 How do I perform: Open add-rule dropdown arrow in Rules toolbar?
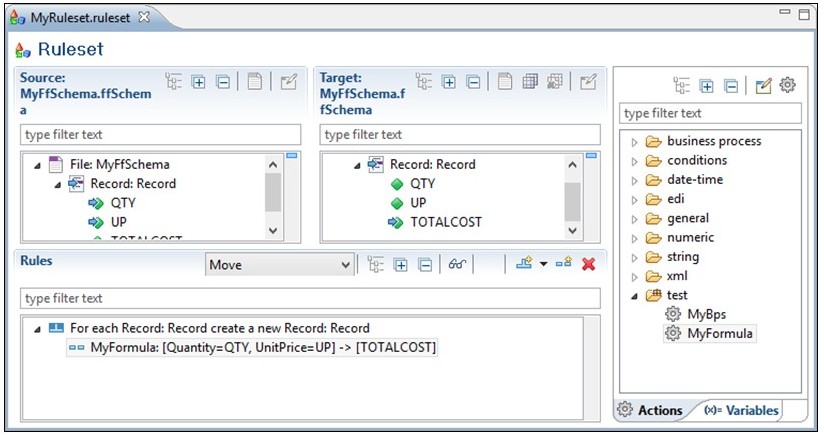[543, 264]
